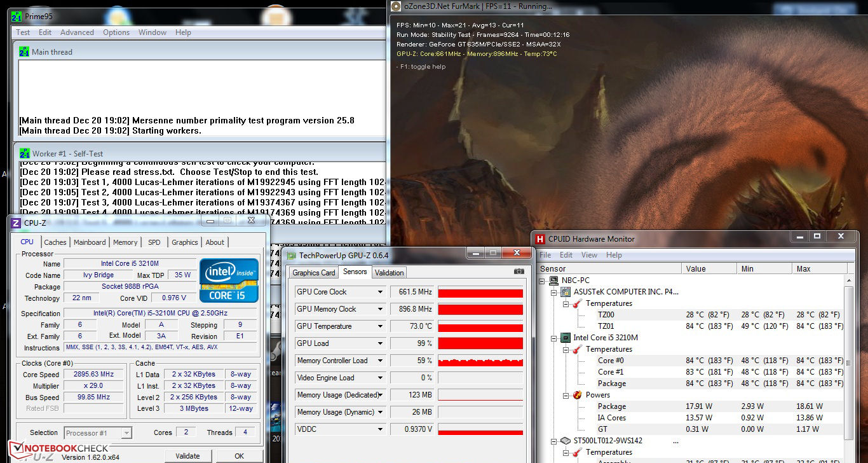Open the Test menu in Prime95
868x463 pixels.
point(23,32)
